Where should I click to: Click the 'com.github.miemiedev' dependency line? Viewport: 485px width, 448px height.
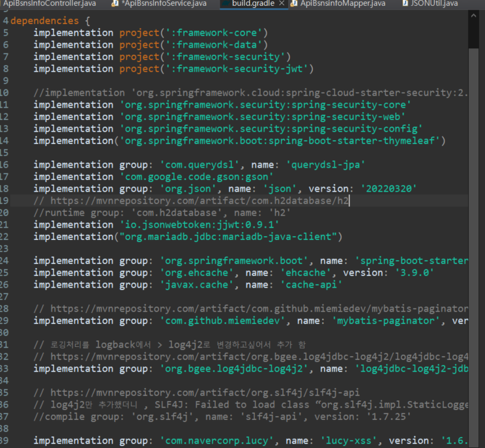[250, 321]
